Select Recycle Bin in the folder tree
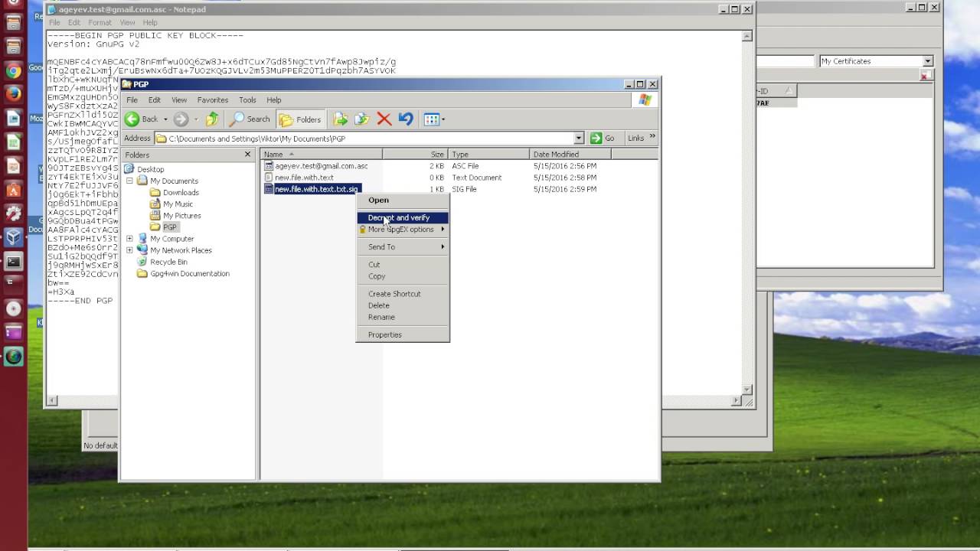The width and height of the screenshot is (980, 551). pos(168,262)
